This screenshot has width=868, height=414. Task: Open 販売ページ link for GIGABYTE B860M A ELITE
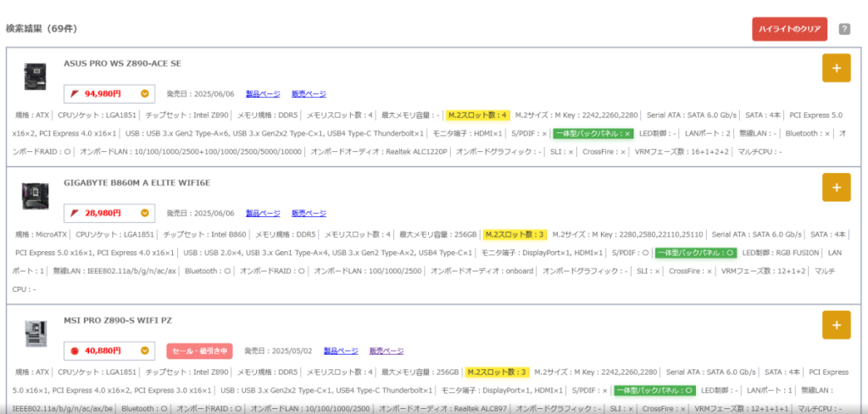309,213
